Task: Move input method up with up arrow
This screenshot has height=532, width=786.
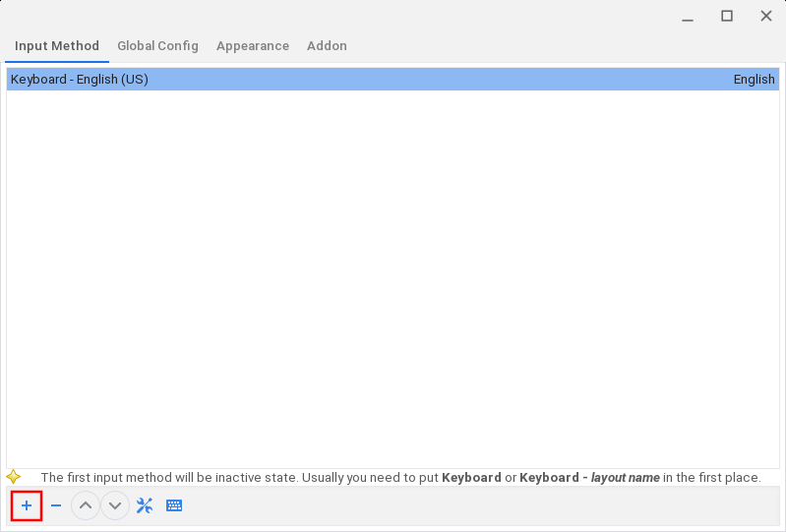Action: pyautogui.click(x=86, y=505)
